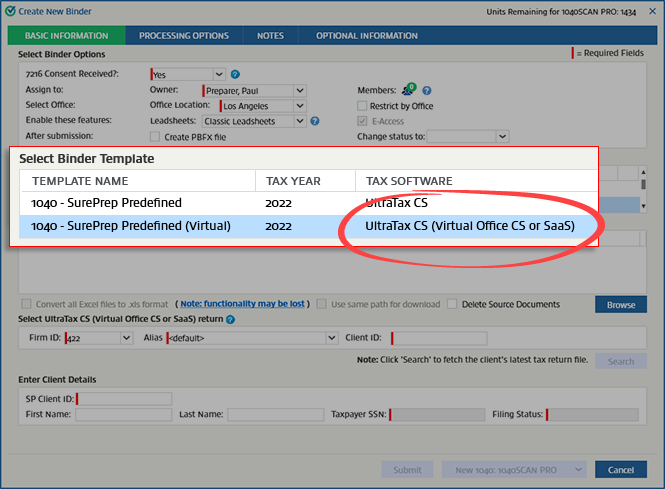Check the Create PBFX file box
Viewport: 665px width, 489px height.
pos(155,137)
